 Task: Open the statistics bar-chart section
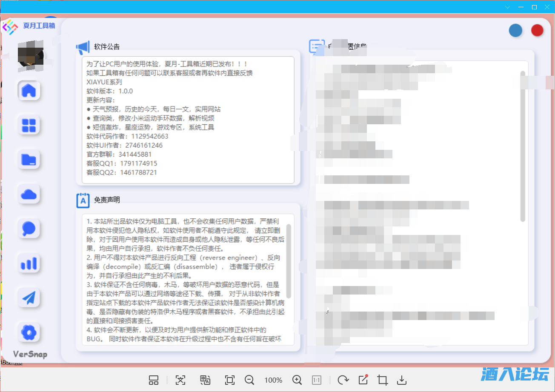pyautogui.click(x=29, y=263)
